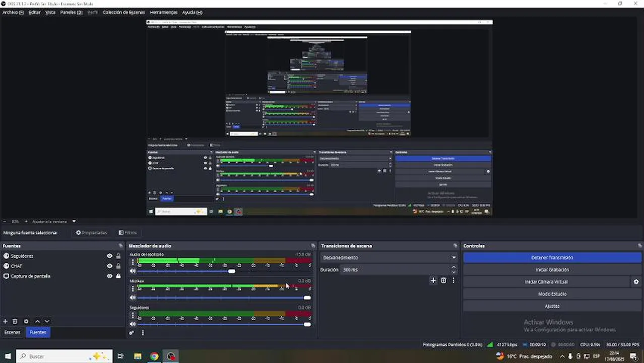Move source up with the up arrow icon
644x363 pixels.
(x=37, y=321)
